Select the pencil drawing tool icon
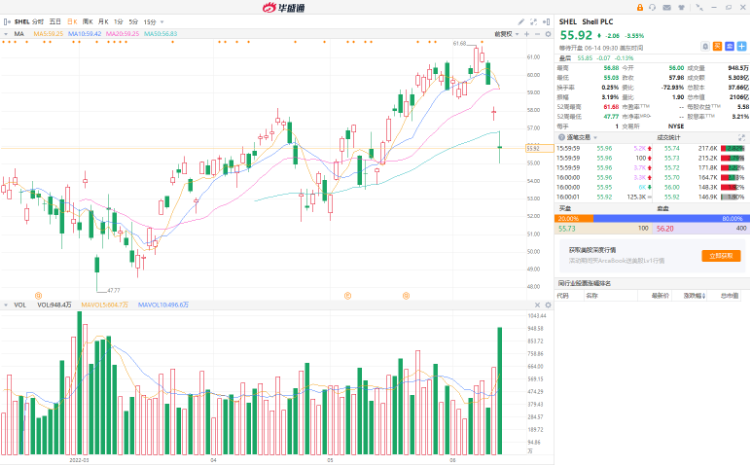 (521, 22)
